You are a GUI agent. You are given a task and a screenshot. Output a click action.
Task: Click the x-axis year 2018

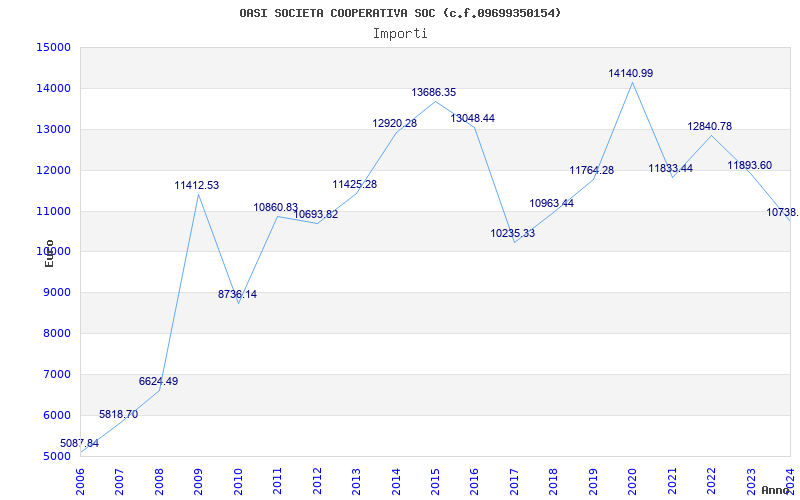[554, 482]
